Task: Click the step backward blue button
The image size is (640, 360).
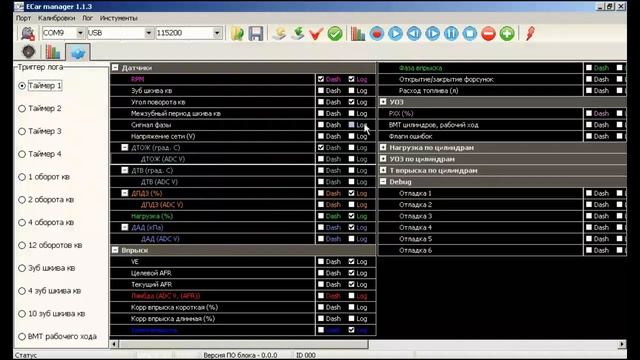Action: [414, 33]
